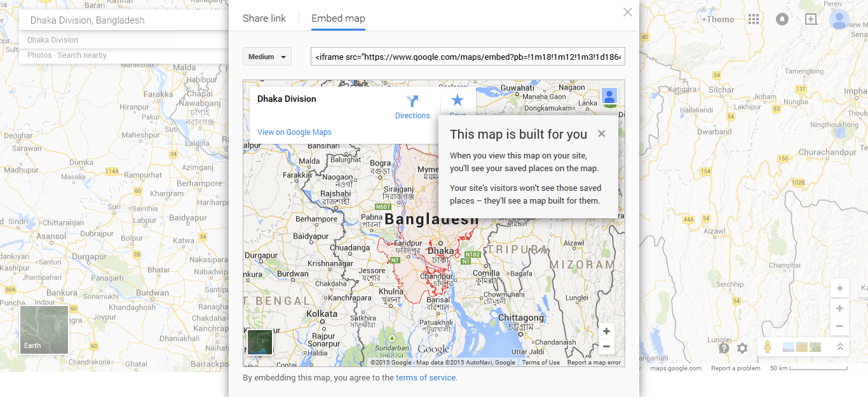Switch to Earth view thumbnail

(44, 330)
